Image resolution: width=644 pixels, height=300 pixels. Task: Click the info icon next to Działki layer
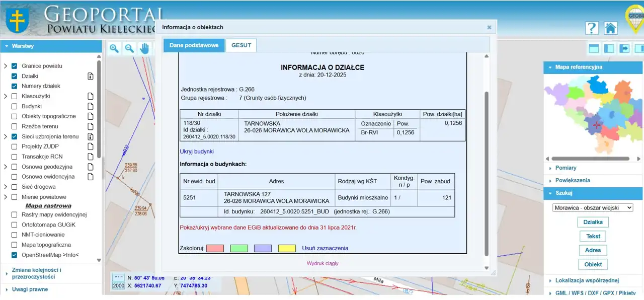click(91, 76)
